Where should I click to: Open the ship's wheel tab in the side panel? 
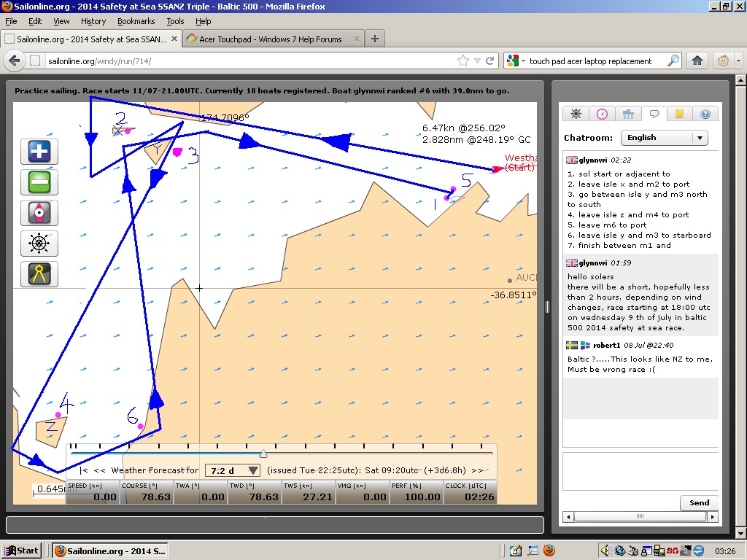[576, 114]
